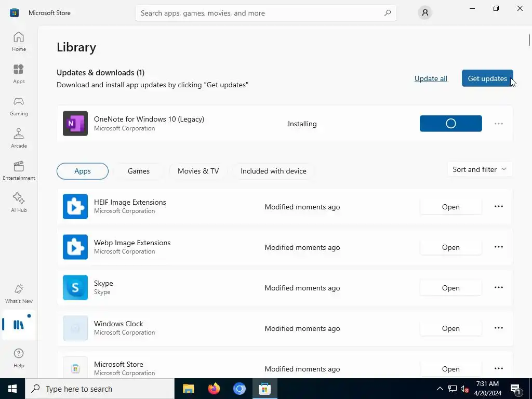The width and height of the screenshot is (532, 399).
Task: Open more options for Microsoft Store row
Action: coord(498,368)
